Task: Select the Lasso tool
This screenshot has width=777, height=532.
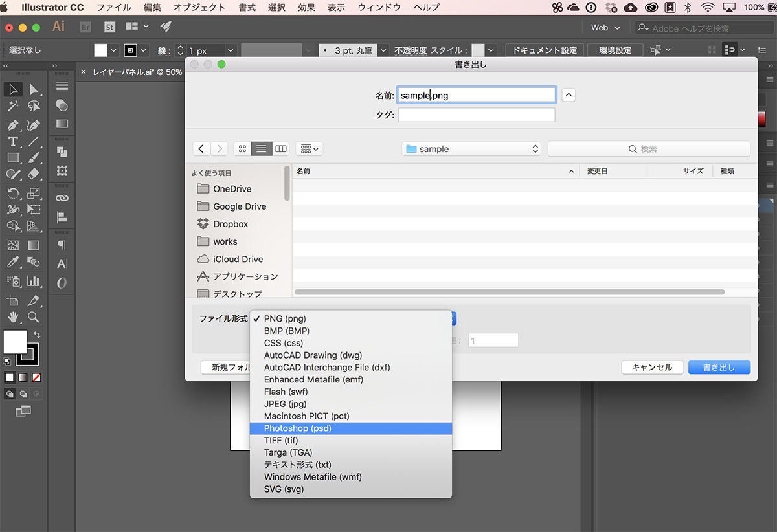Action: click(x=34, y=106)
